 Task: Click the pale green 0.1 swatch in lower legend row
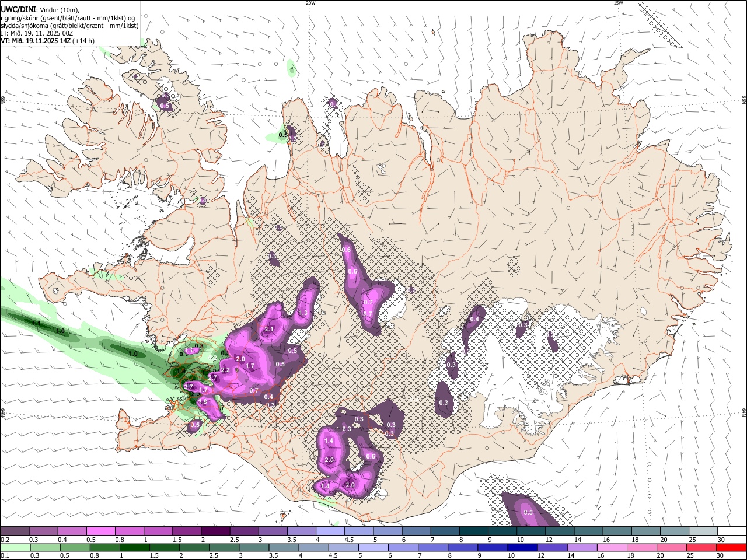click(15, 548)
